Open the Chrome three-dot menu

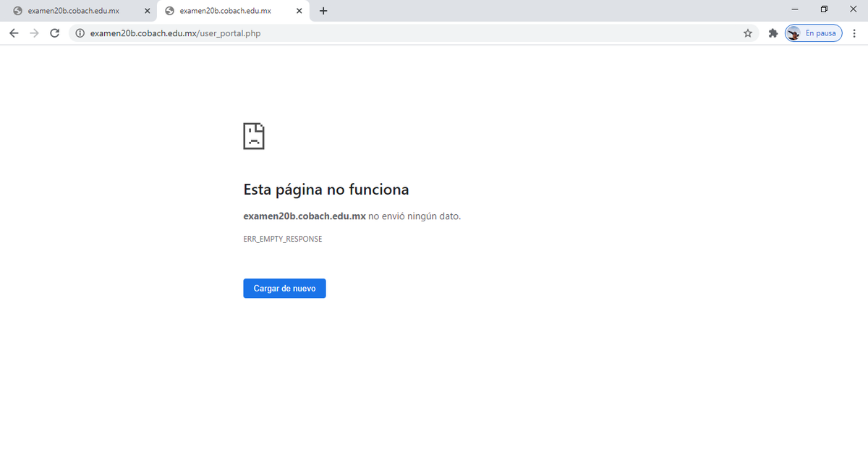click(x=854, y=33)
